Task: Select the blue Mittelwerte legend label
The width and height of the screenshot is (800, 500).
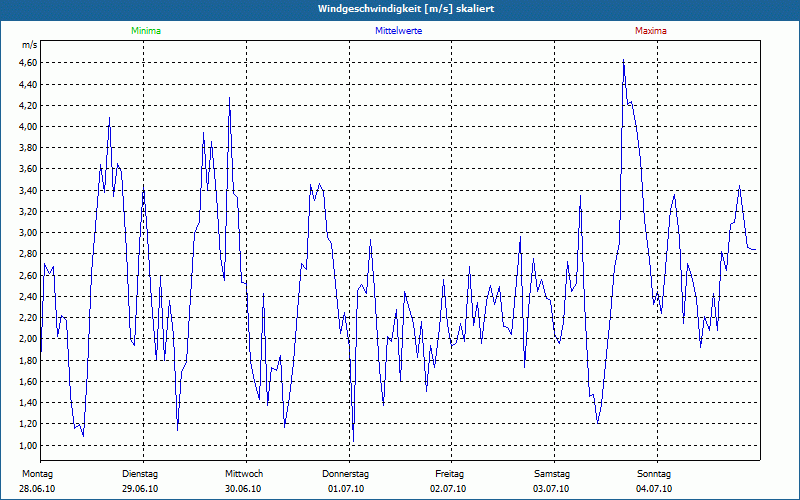Action: (398, 31)
